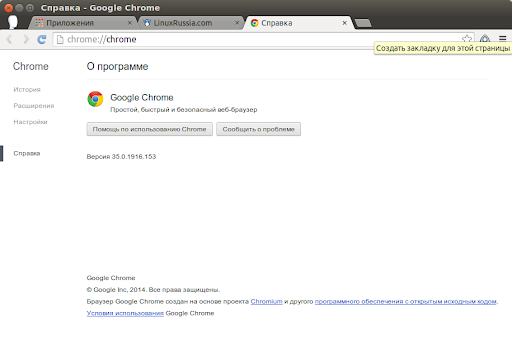This screenshot has height=364, width=512.
Task: Close the LinuxRussia.com tab
Action: (x=237, y=23)
